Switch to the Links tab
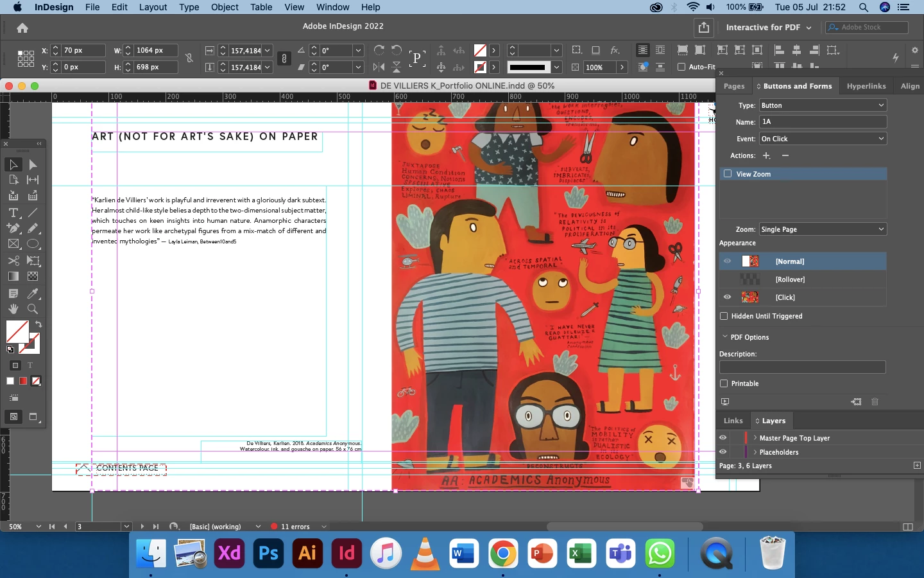The height and width of the screenshot is (578, 924). coord(733,421)
